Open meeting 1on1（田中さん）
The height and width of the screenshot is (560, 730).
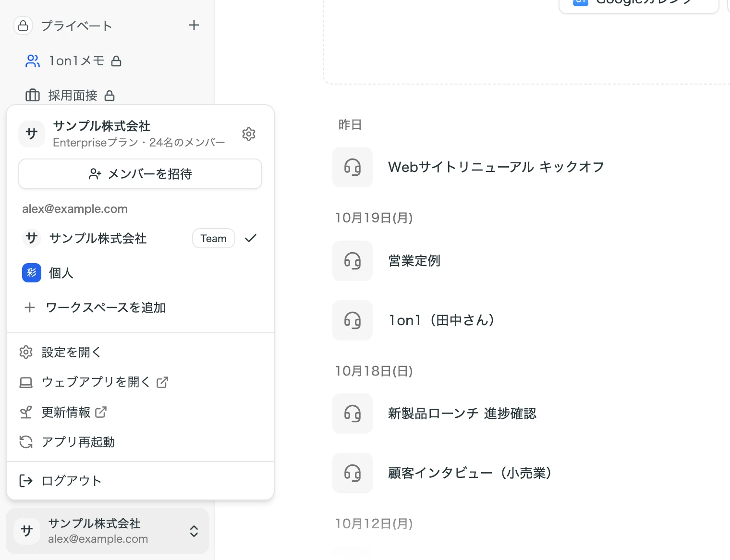[x=441, y=320]
